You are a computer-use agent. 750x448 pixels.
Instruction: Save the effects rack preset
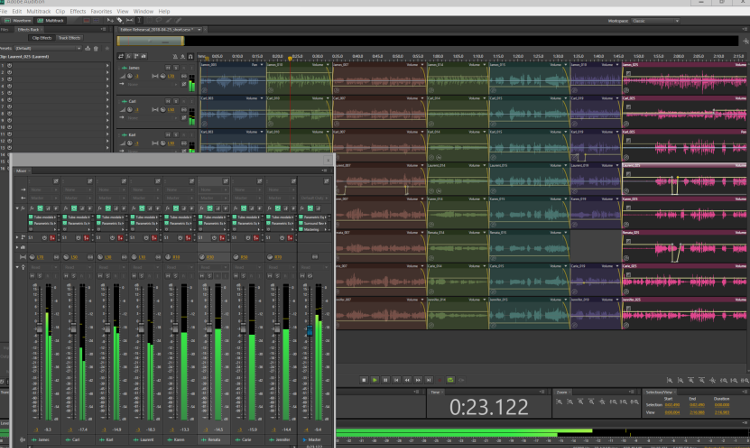[88, 48]
